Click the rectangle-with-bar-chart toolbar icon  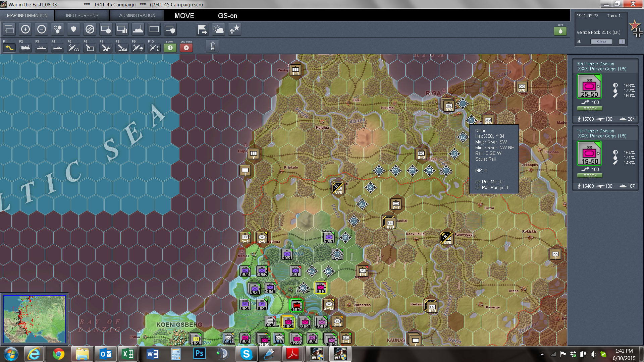tap(122, 29)
